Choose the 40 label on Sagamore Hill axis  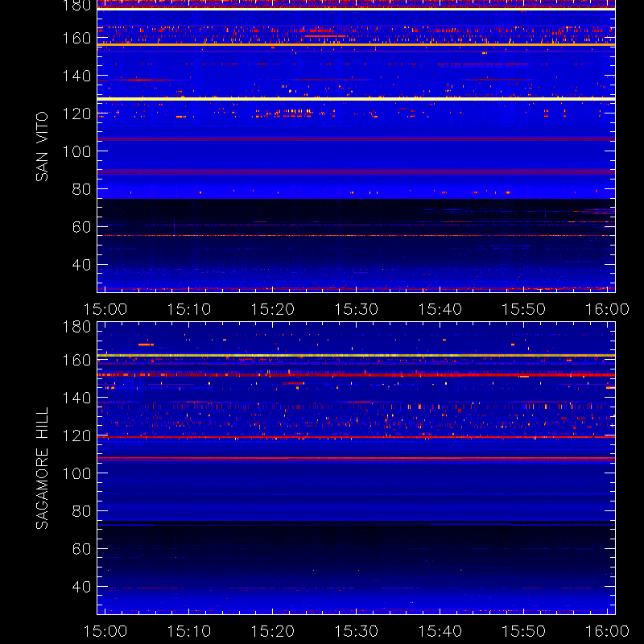[82, 587]
